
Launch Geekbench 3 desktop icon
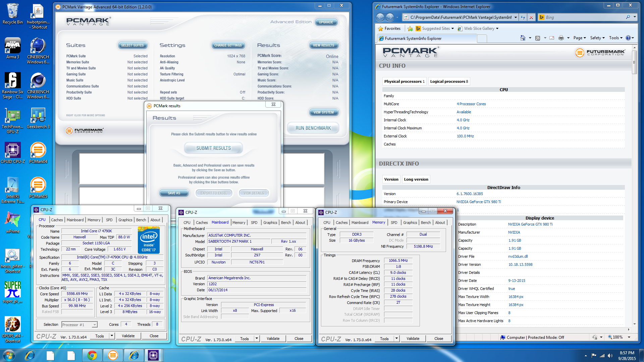38,118
